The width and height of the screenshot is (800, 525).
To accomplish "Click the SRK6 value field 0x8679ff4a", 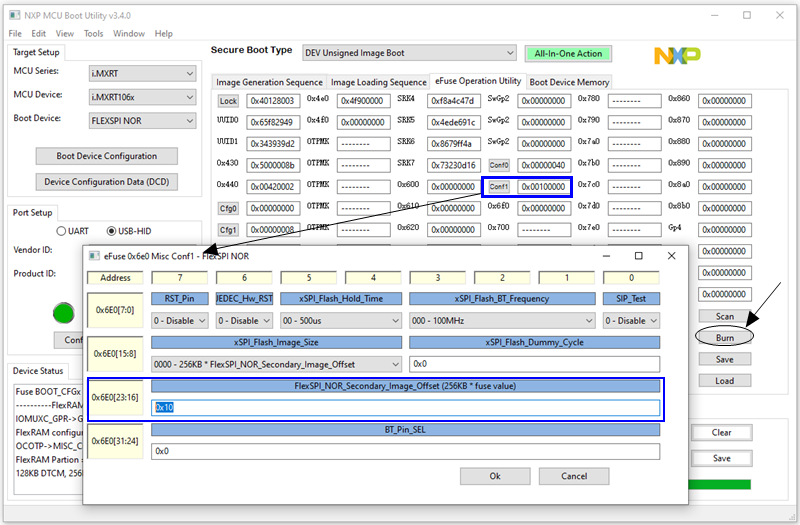I will click(454, 144).
